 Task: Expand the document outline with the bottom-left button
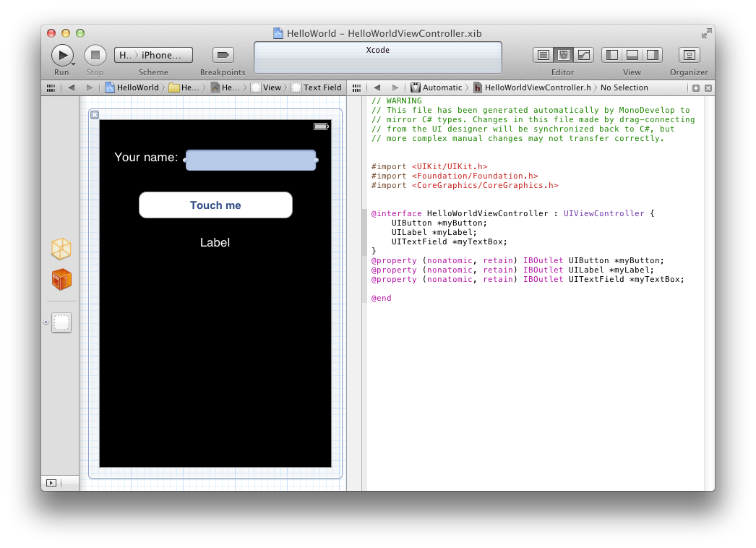[x=51, y=482]
